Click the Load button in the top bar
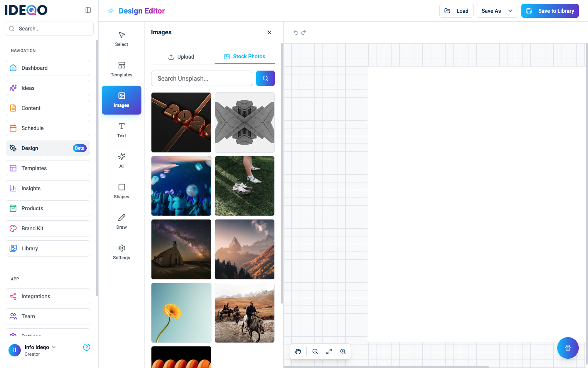 click(x=456, y=11)
